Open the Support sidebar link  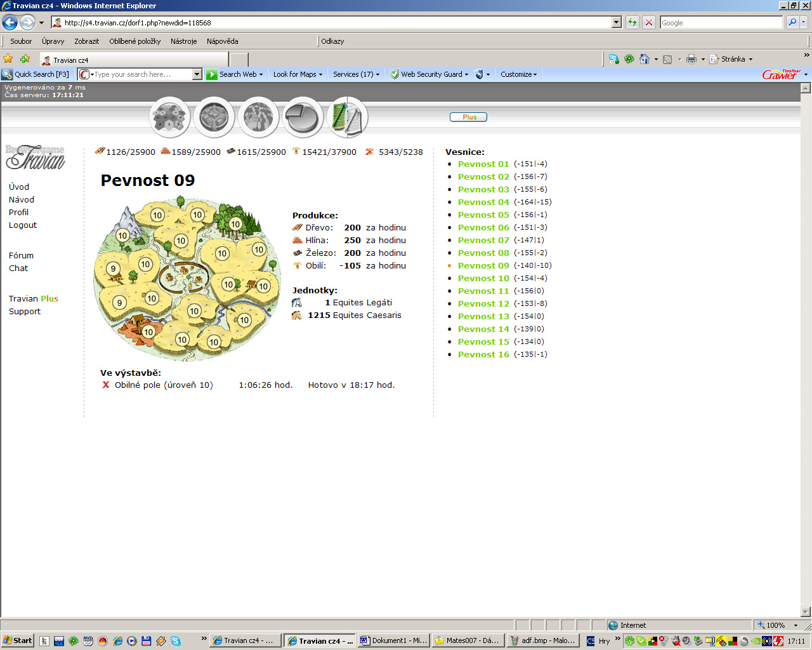[25, 311]
